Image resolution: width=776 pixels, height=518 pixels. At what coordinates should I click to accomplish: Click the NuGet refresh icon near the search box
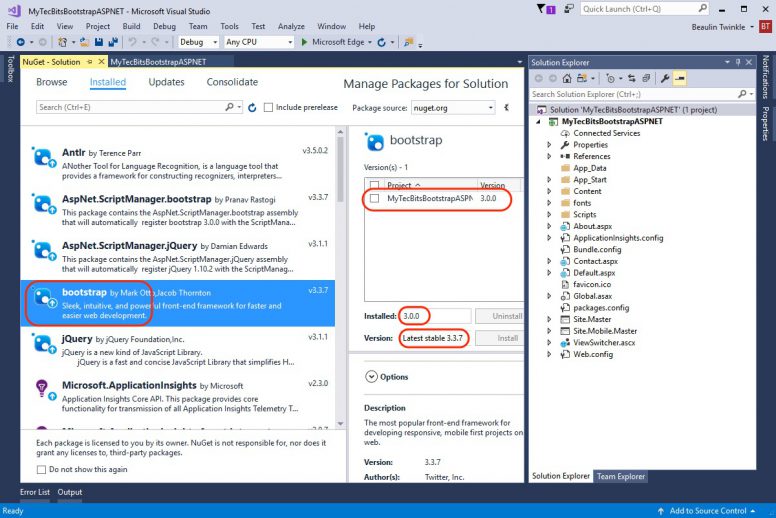click(x=252, y=107)
